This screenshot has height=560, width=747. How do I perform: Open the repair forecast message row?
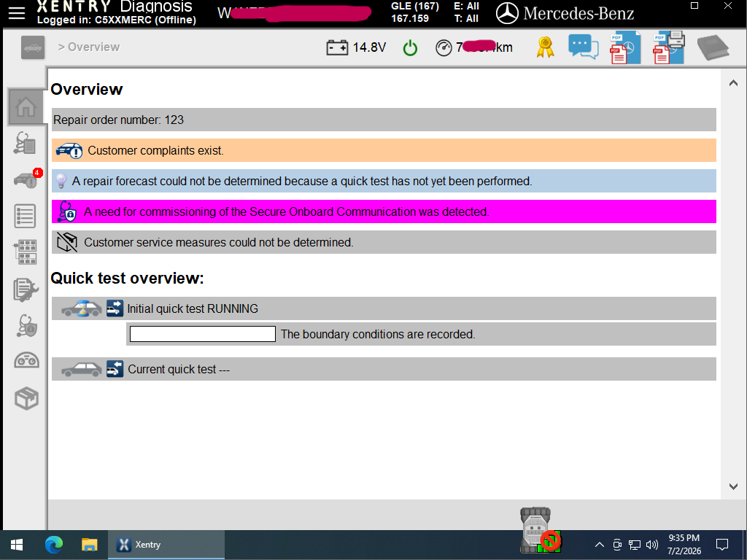[384, 181]
